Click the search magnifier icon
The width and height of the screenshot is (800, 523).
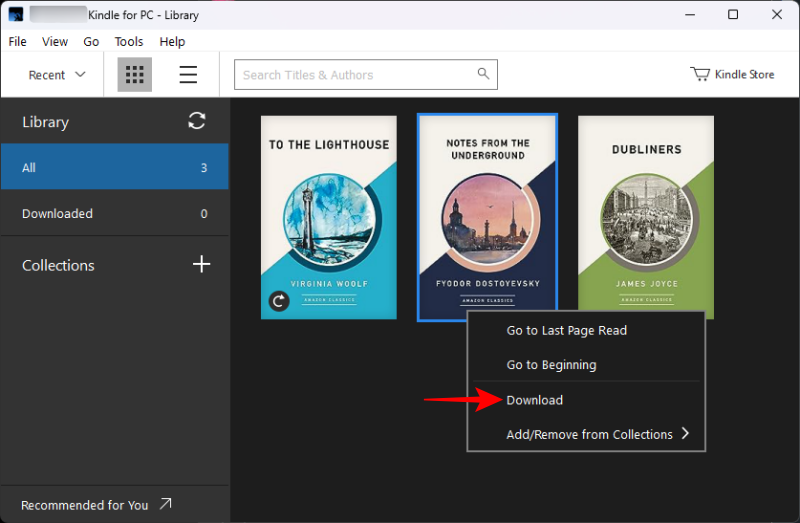point(483,74)
